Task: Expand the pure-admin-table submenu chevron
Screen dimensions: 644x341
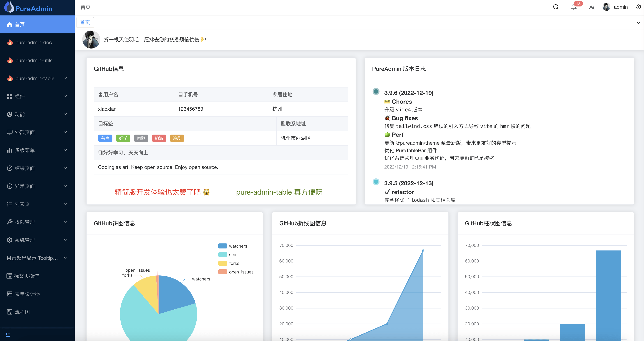Action: [x=66, y=78]
